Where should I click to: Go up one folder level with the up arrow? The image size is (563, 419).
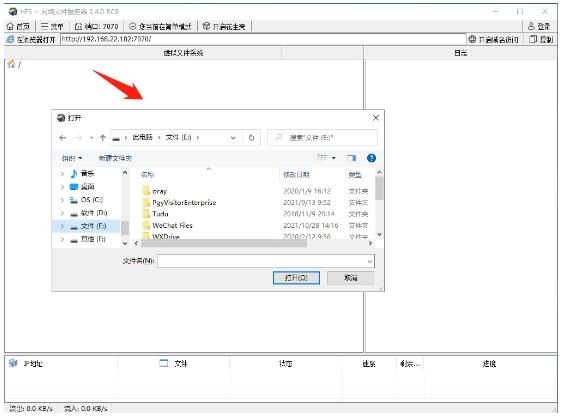[x=103, y=138]
